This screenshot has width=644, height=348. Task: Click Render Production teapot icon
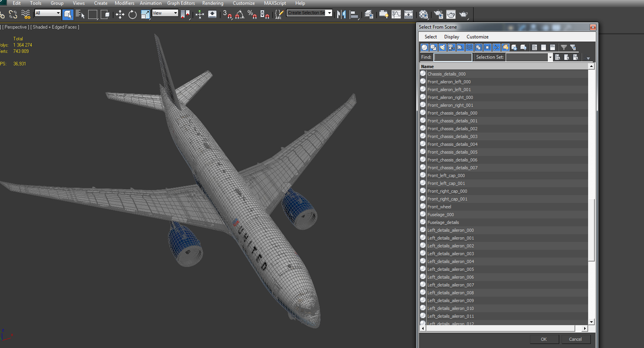[463, 14]
